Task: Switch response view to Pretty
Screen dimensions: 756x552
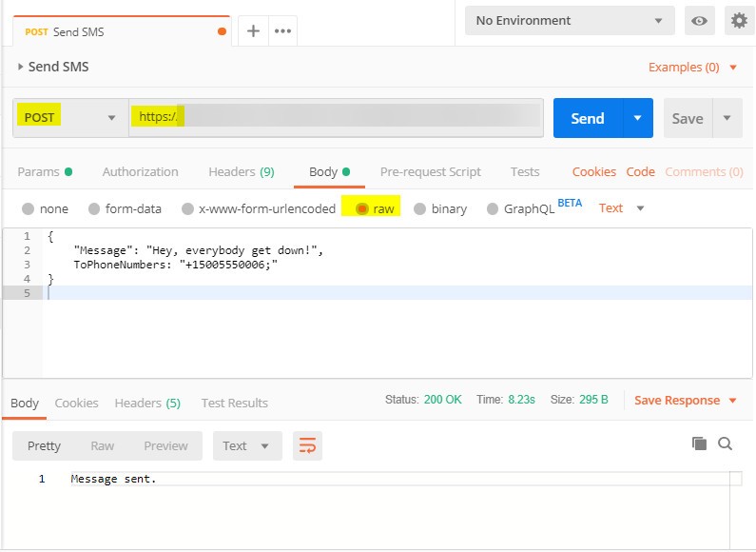Action: [44, 445]
